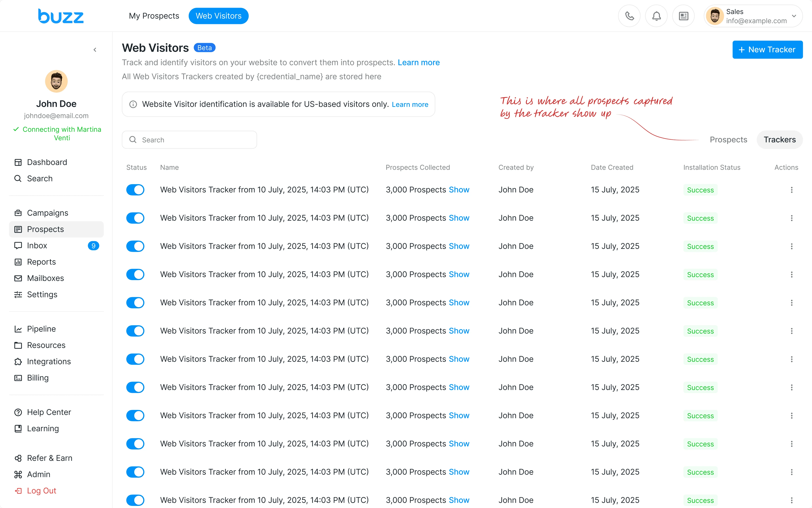Switch to the My Prospects tab

click(154, 16)
